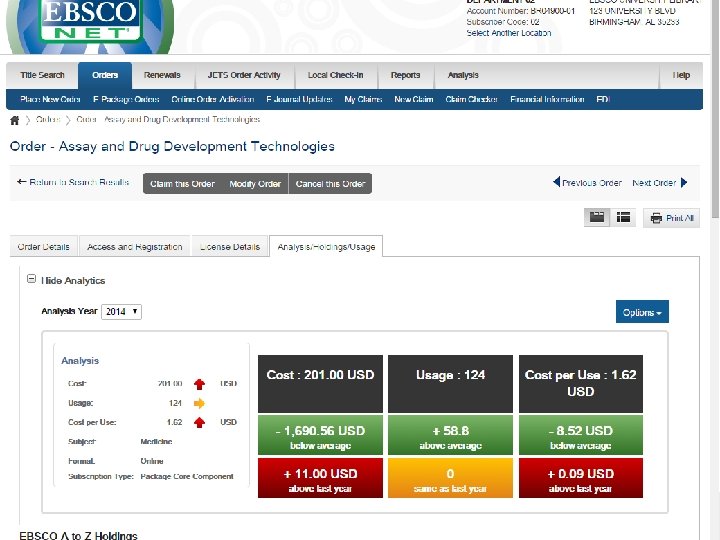This screenshot has height=540, width=720.
Task: Click the Previous Order link text
Action: pos(592,183)
